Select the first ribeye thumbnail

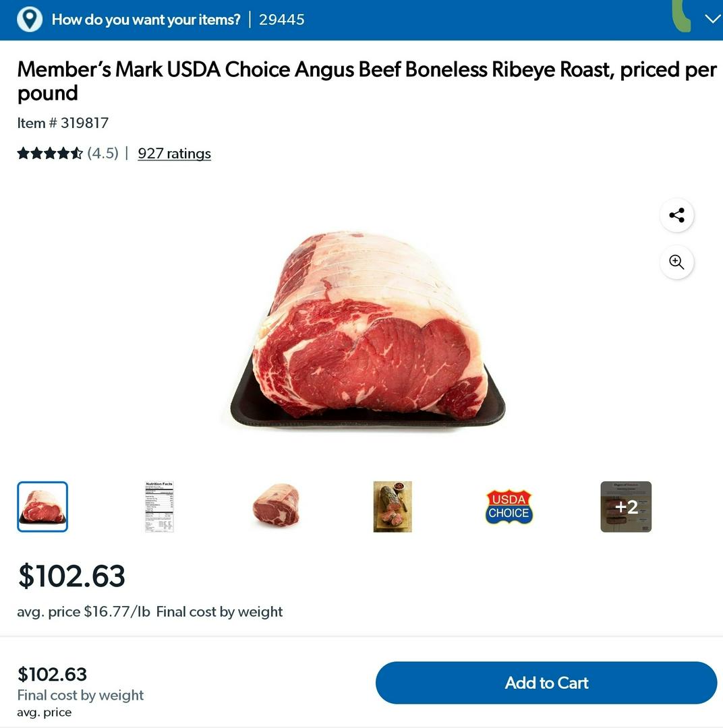coord(42,506)
